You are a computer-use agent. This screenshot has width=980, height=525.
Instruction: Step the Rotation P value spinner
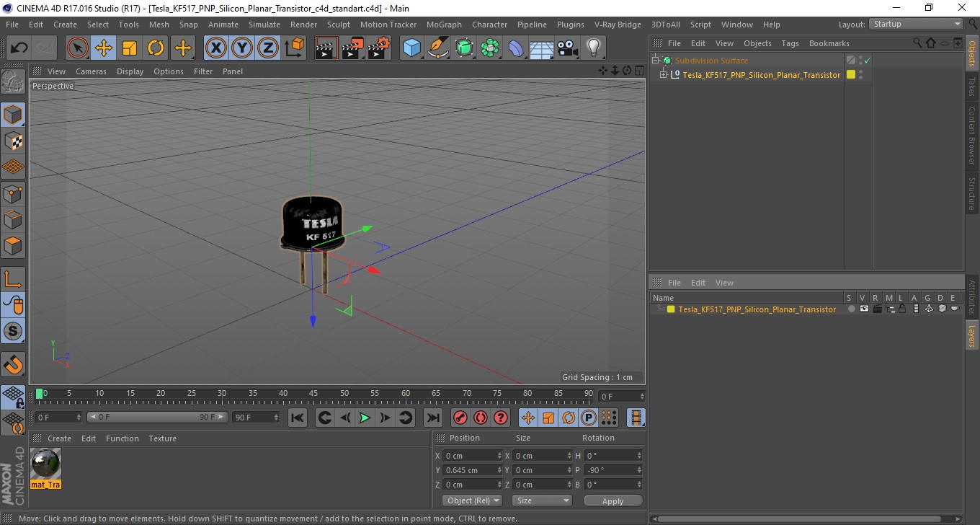pyautogui.click(x=639, y=470)
